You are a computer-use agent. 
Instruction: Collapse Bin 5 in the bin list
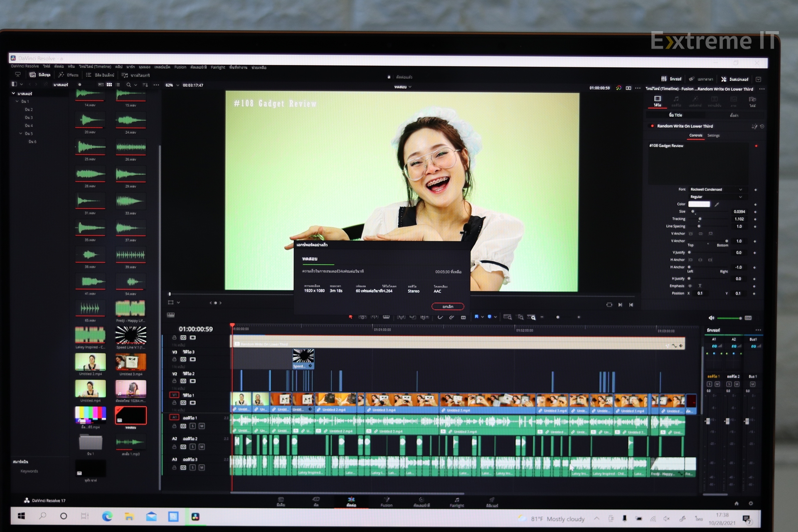(21, 133)
